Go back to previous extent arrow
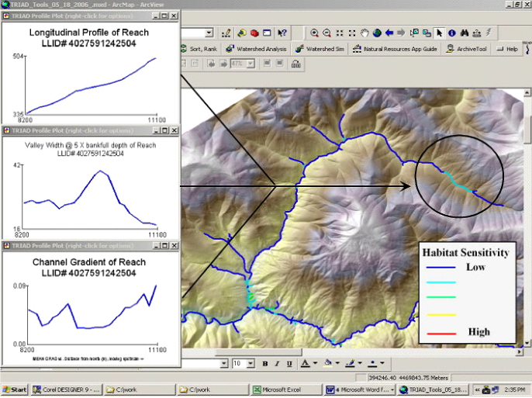 coord(389,33)
